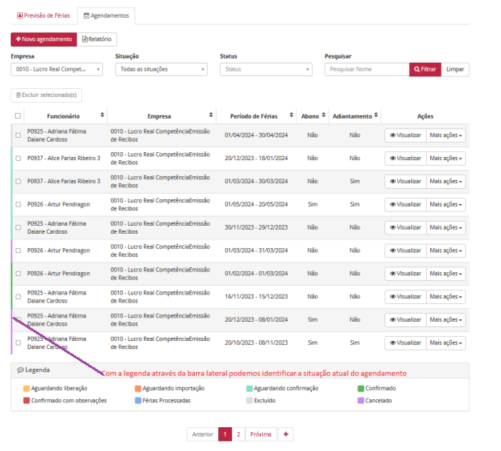
Task: Open the Empresa filter dropdown
Action: 57,69
